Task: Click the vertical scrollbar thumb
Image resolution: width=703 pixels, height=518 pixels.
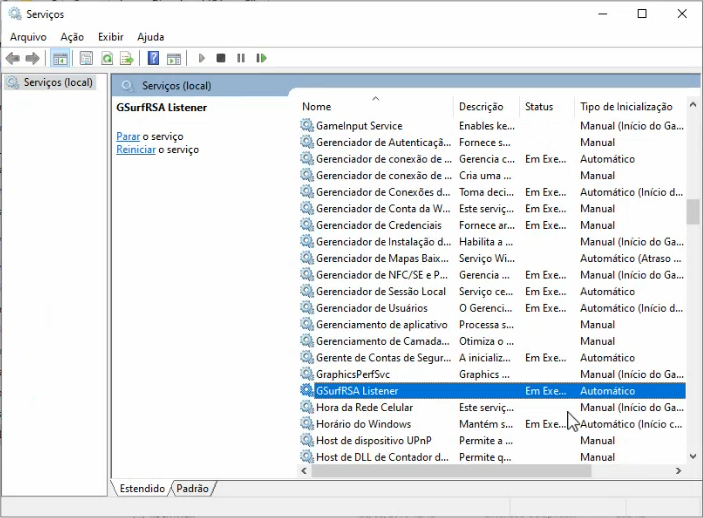Action: (x=693, y=212)
